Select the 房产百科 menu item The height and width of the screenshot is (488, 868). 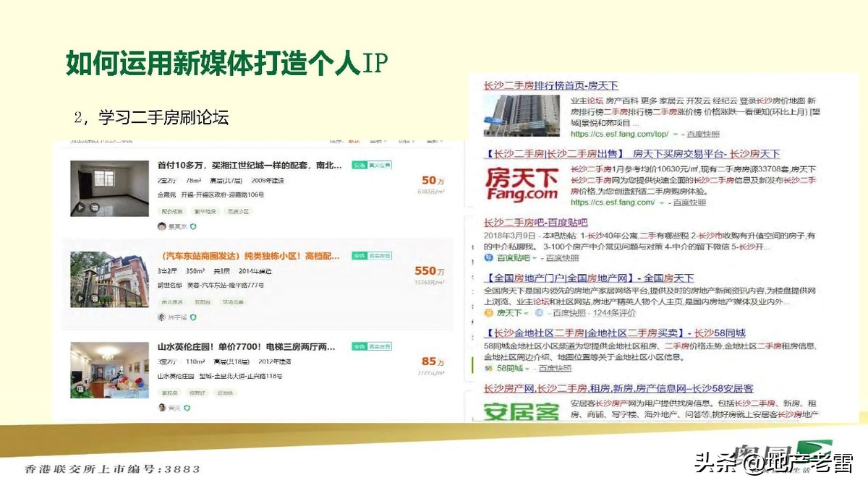[x=622, y=101]
